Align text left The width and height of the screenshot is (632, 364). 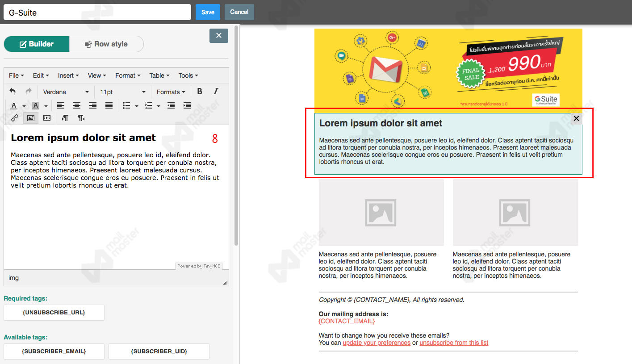click(61, 106)
